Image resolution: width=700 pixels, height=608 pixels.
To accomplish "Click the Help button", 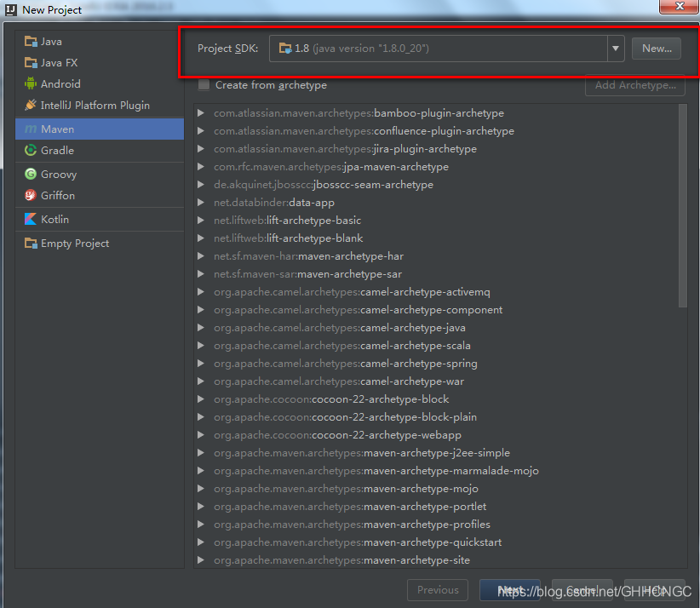I will pyautogui.click(x=655, y=590).
